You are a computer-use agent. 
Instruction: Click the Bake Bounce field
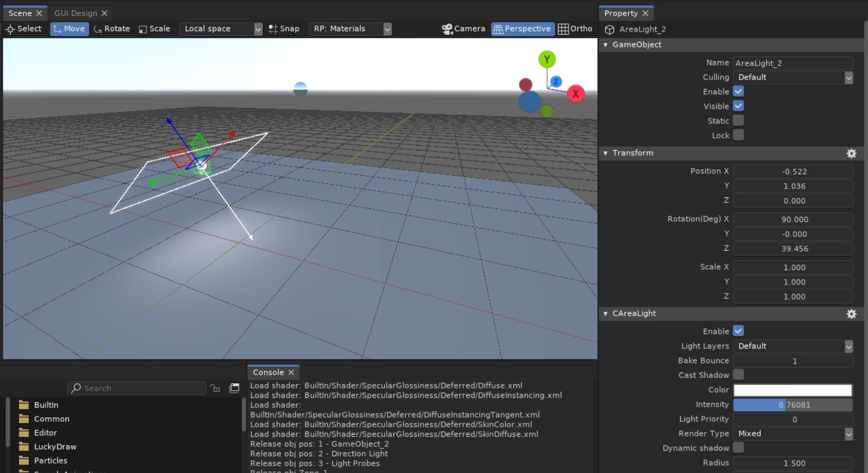pos(793,361)
